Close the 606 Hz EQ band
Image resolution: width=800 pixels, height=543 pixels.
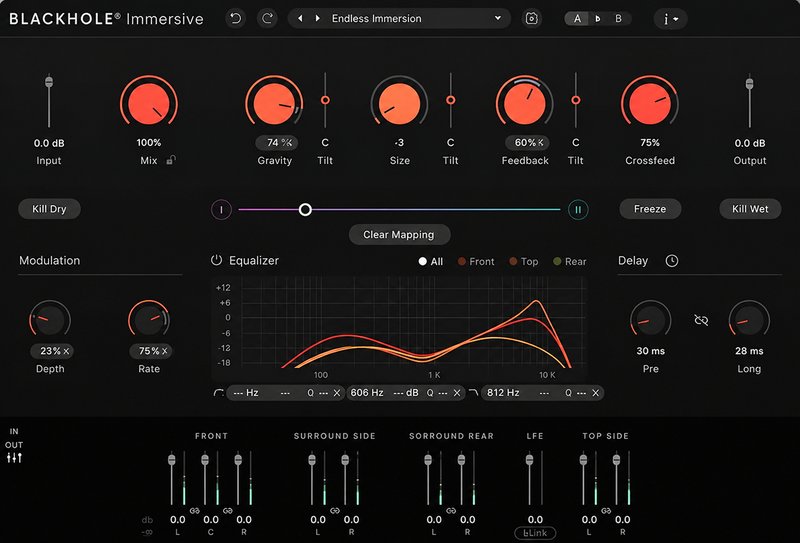(x=457, y=393)
